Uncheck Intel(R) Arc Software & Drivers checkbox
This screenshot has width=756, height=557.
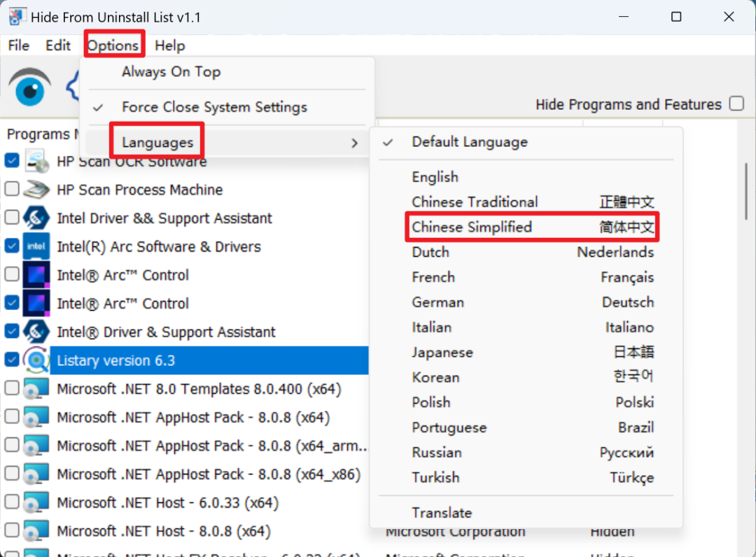pos(12,246)
